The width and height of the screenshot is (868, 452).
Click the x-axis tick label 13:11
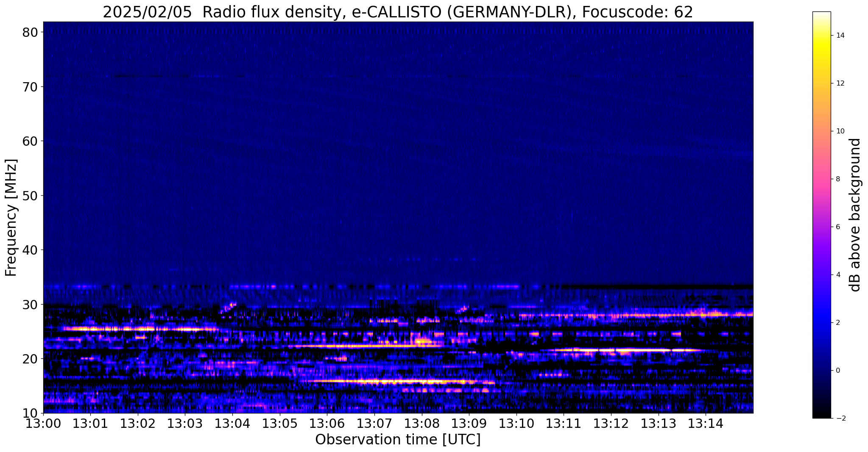tap(564, 423)
